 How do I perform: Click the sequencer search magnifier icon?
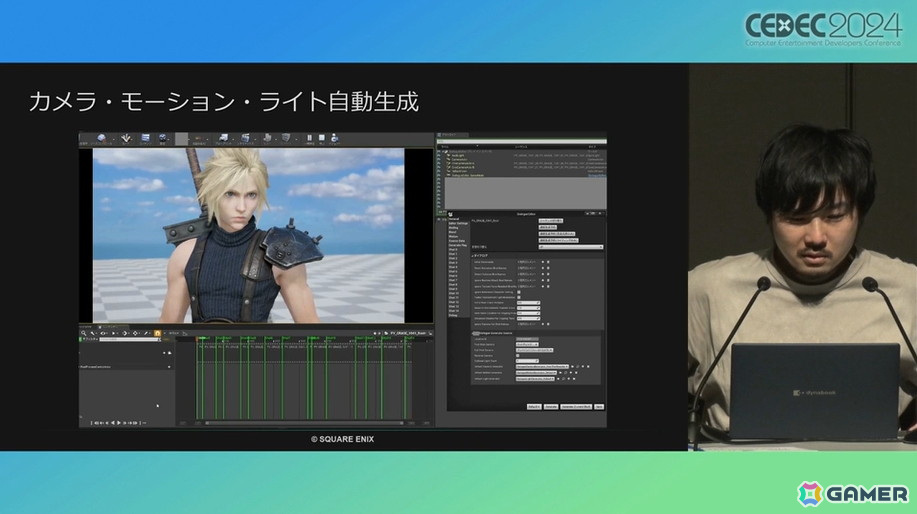coord(84,333)
